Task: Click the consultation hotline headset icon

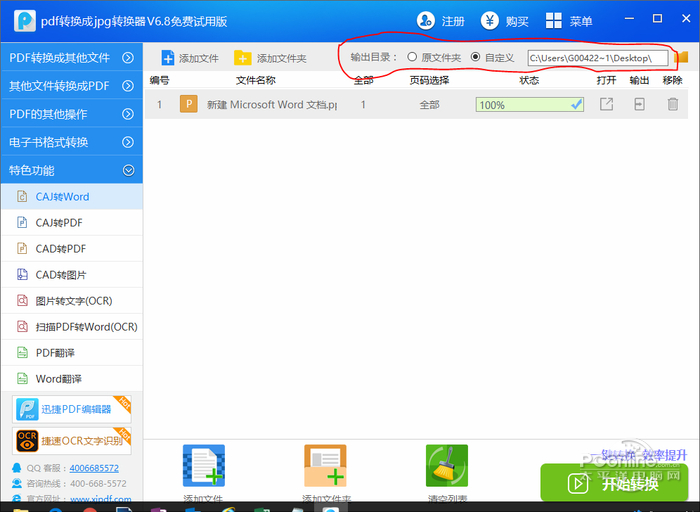Action: pos(17,483)
